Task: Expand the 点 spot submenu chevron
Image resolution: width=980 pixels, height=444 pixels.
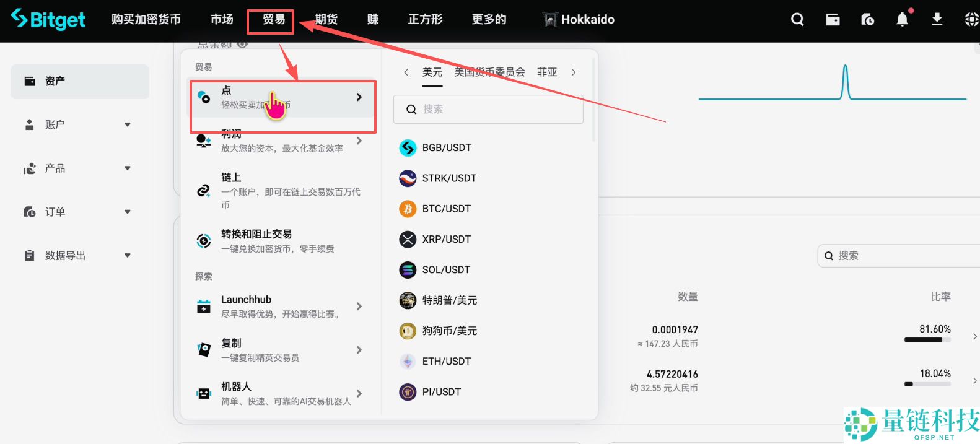Action: click(359, 97)
